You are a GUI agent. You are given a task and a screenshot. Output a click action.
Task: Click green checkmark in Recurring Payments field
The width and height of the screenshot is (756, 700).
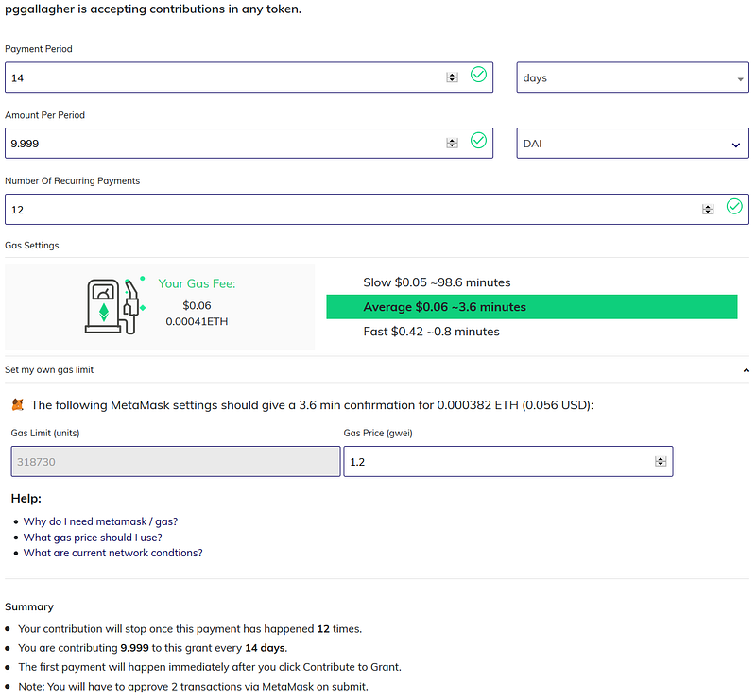[734, 207]
